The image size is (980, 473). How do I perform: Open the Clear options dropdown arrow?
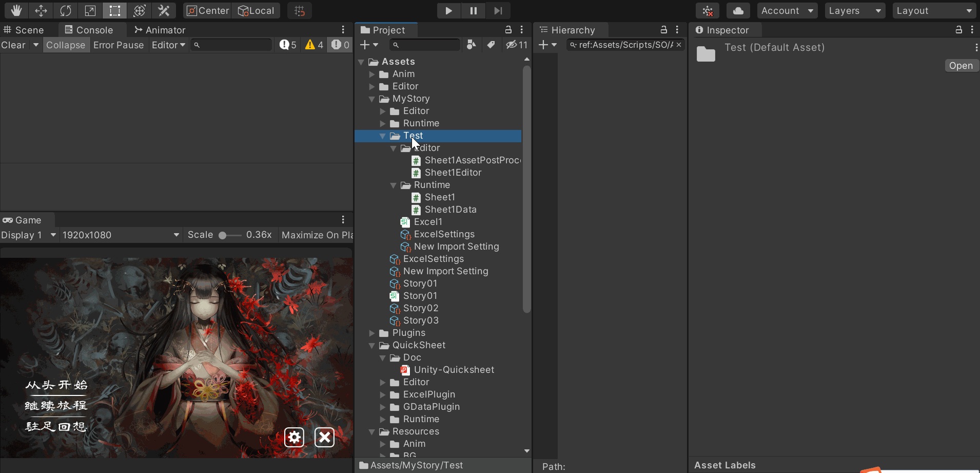36,45
